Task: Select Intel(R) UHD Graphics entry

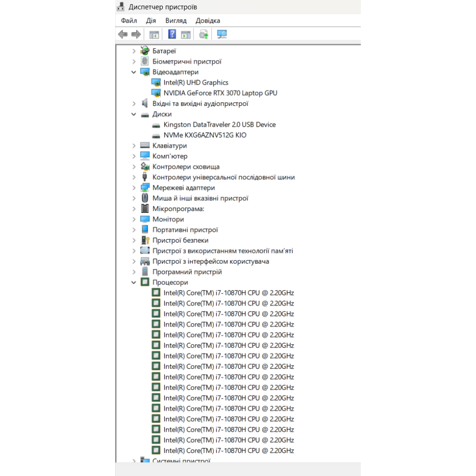Action: click(x=196, y=82)
